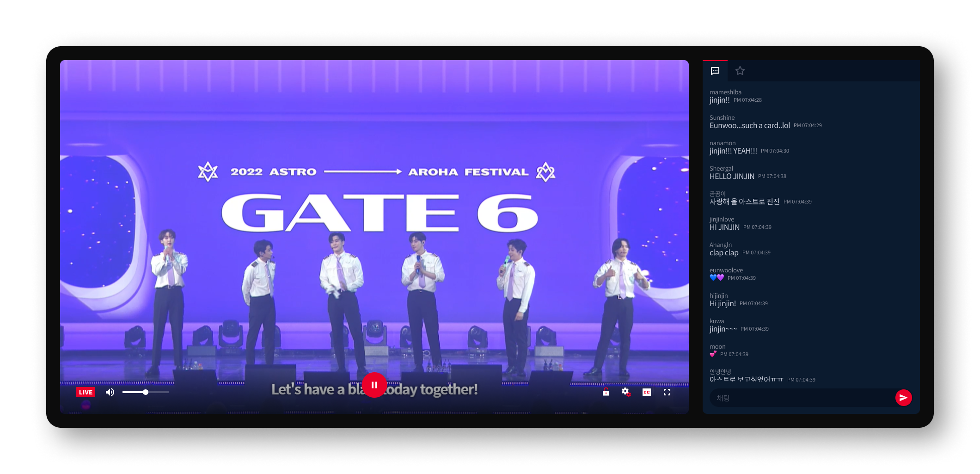Image resolution: width=980 pixels, height=474 pixels.
Task: Click the chat message input field
Action: point(802,398)
